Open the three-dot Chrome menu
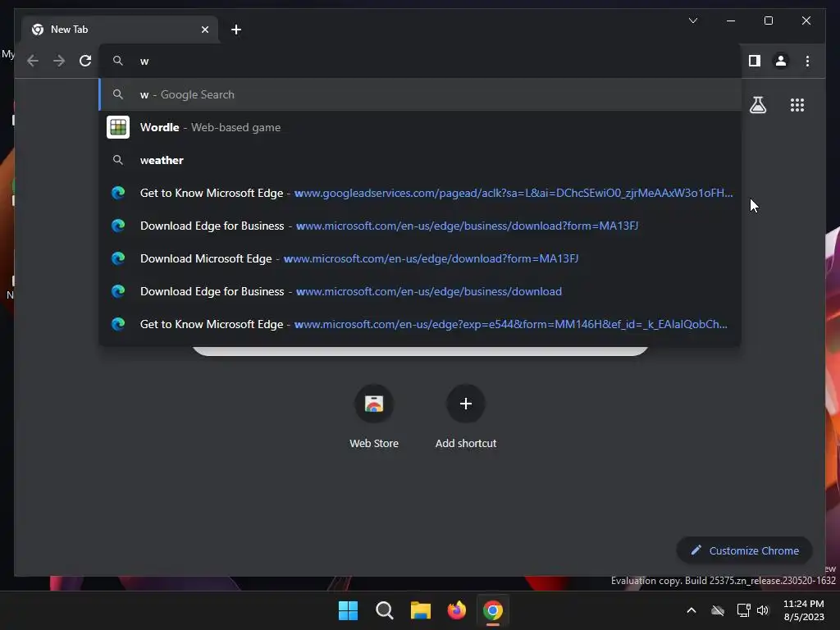The image size is (840, 630). click(x=807, y=61)
